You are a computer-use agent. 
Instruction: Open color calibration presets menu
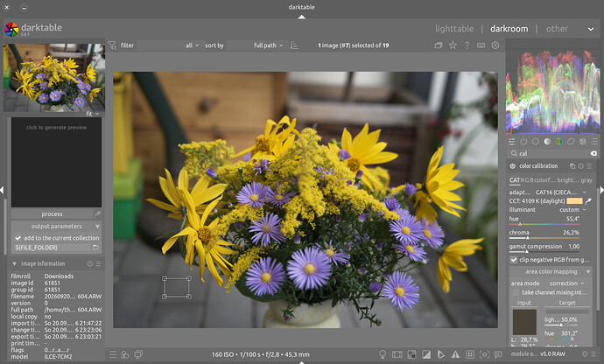589,166
